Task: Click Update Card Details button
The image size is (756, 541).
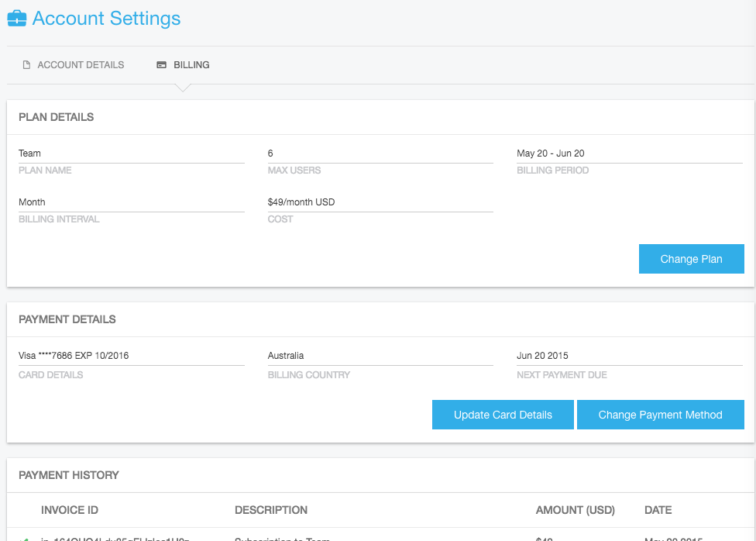Action: [x=503, y=415]
